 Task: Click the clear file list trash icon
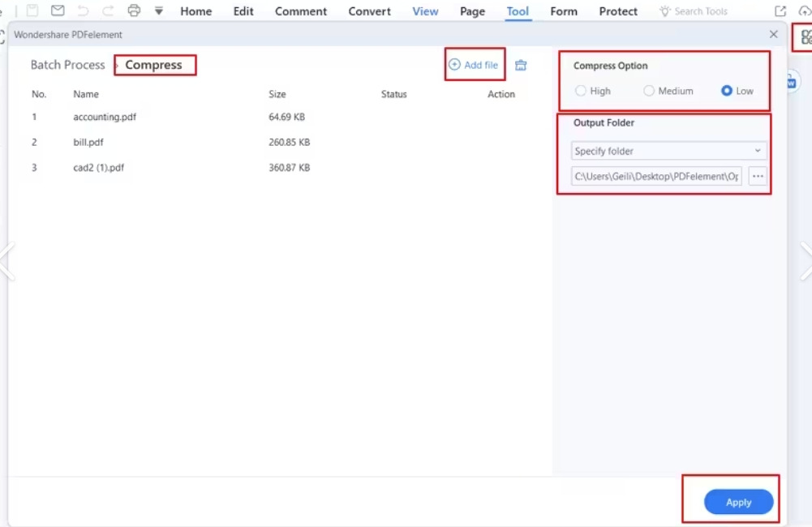pos(521,65)
